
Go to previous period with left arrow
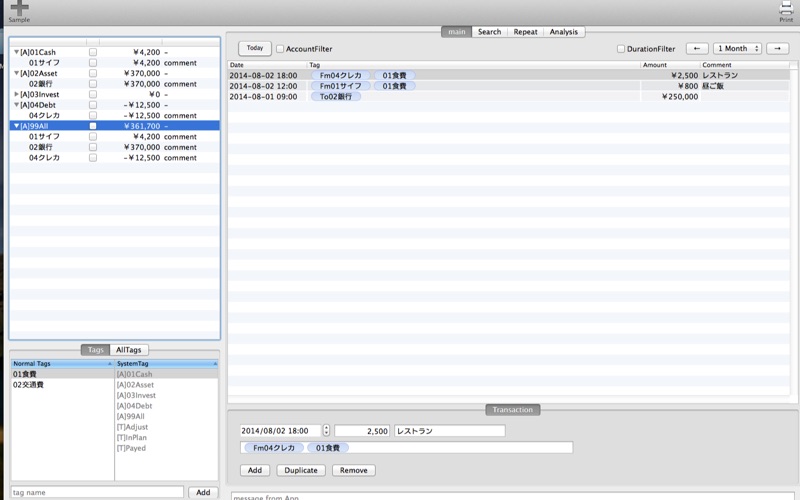[697, 48]
